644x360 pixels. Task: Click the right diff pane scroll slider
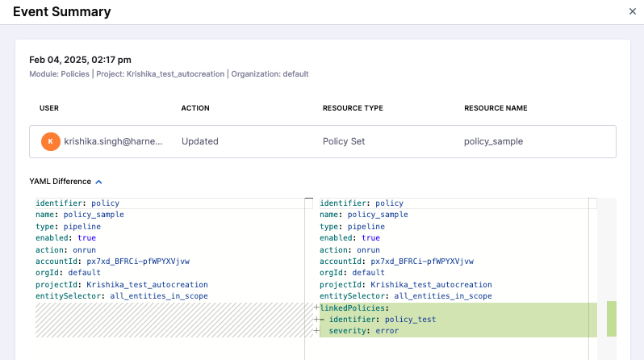(x=592, y=203)
